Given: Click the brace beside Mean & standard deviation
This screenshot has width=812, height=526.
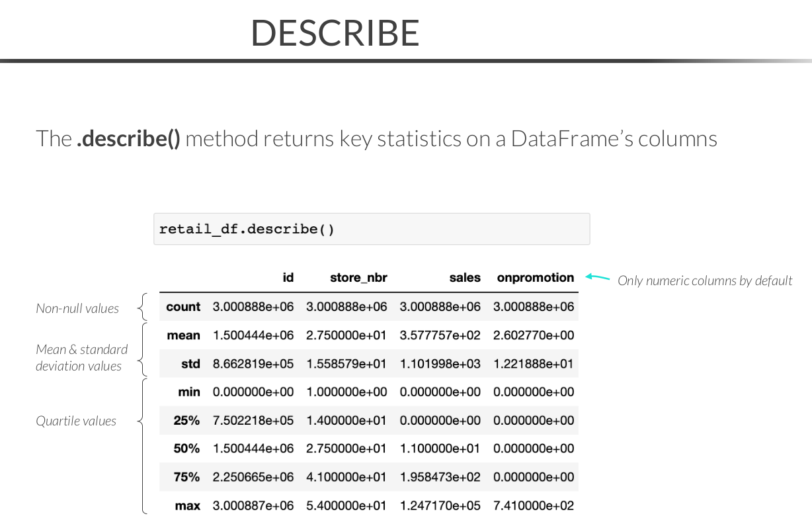Looking at the screenshot, I should 142,349.
